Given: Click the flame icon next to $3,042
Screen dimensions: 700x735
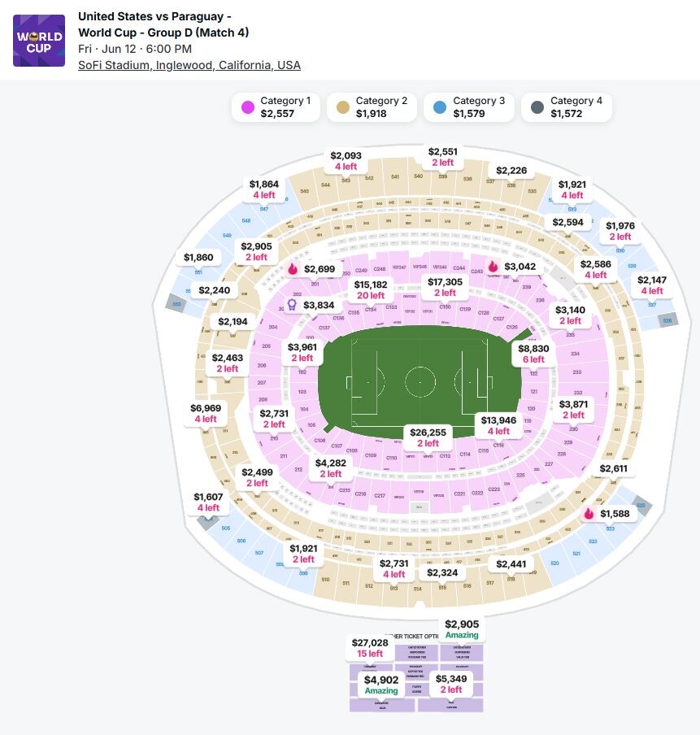Looking at the screenshot, I should [x=493, y=267].
